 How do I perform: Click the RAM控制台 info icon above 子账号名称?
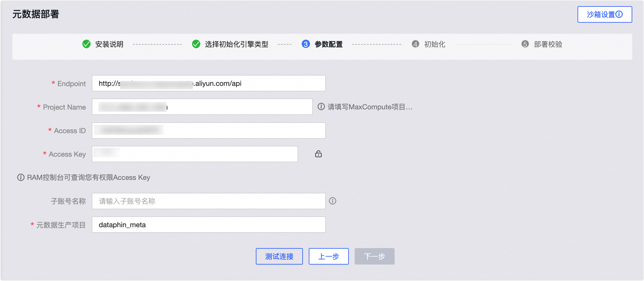point(20,177)
